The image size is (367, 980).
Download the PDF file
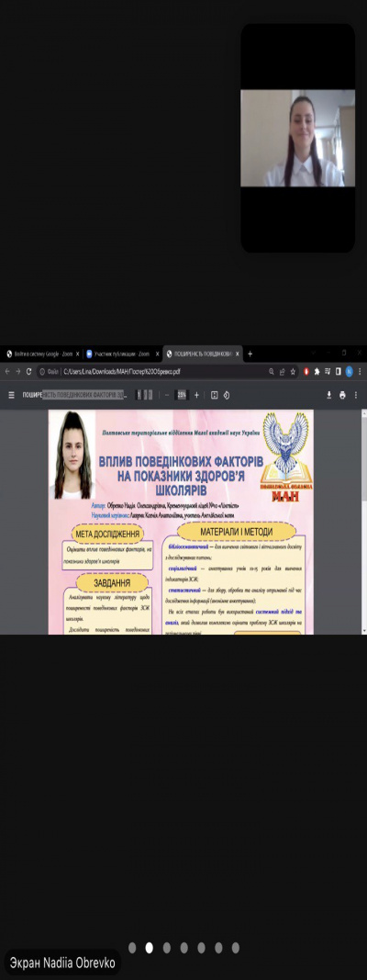click(x=329, y=395)
